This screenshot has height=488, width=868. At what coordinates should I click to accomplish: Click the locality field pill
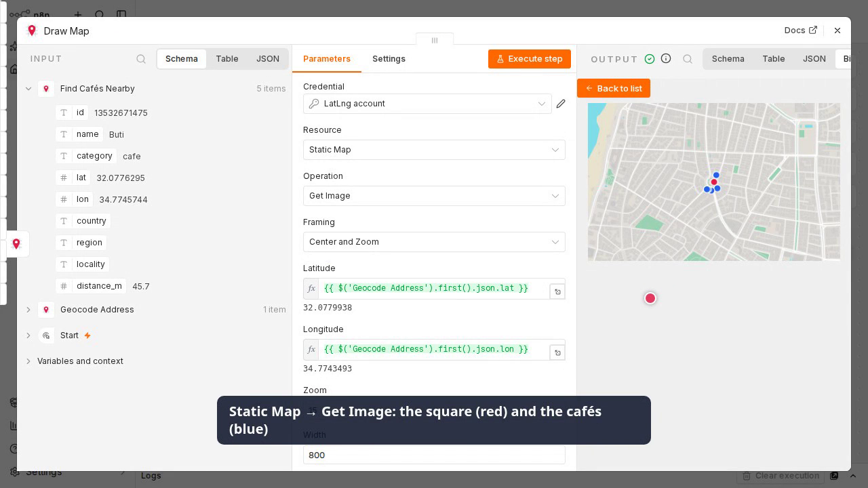[83, 264]
